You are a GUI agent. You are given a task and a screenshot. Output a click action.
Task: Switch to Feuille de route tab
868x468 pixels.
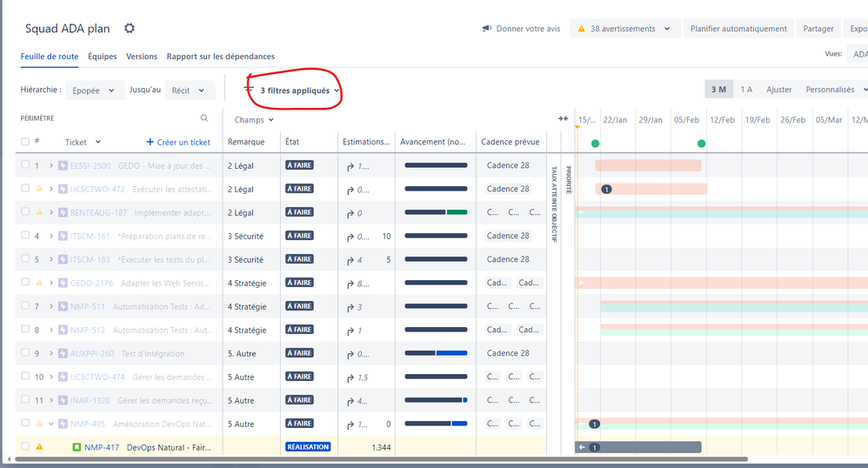(x=50, y=57)
